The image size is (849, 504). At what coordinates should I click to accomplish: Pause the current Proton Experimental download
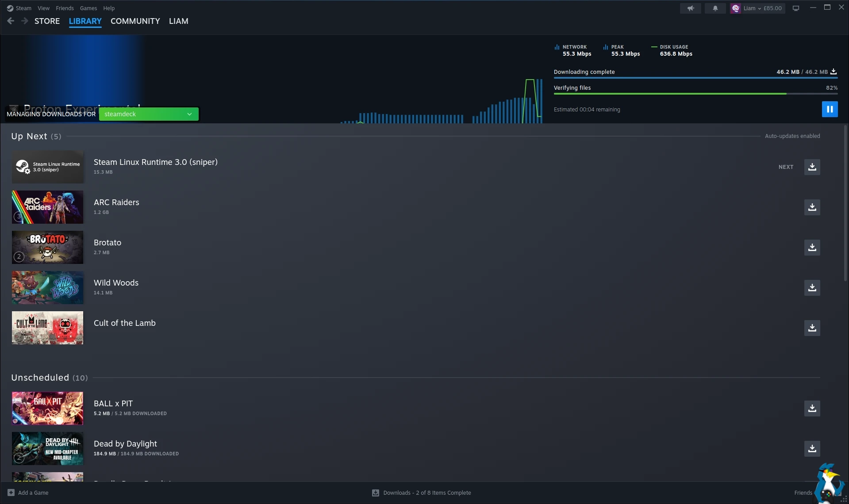[x=830, y=109]
